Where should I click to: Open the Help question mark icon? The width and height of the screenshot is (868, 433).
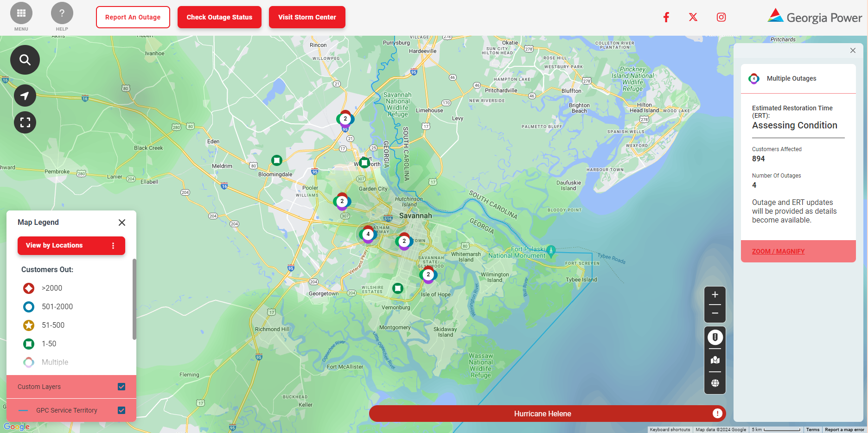pos(62,13)
